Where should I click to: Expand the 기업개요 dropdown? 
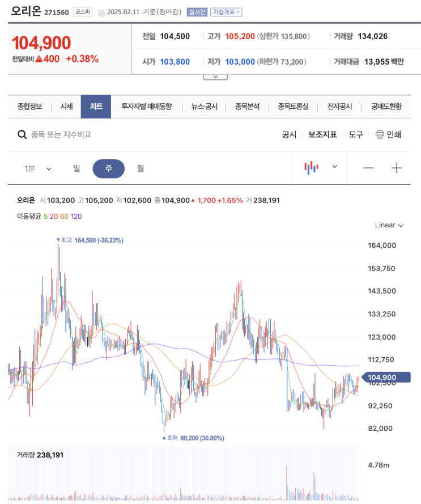click(226, 12)
